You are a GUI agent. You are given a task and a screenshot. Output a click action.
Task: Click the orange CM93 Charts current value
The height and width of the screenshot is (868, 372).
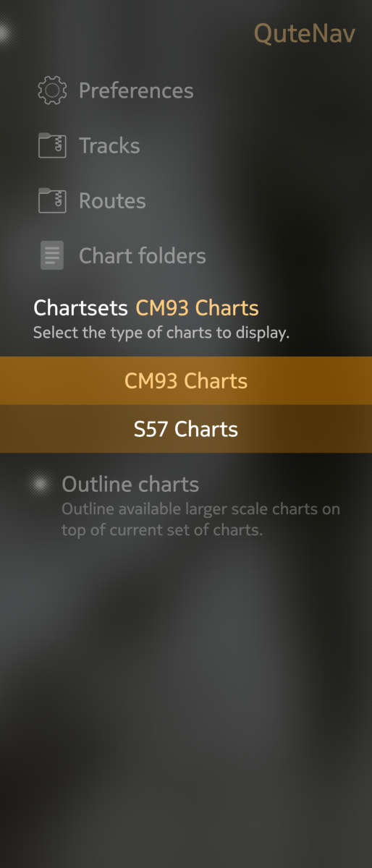(197, 308)
